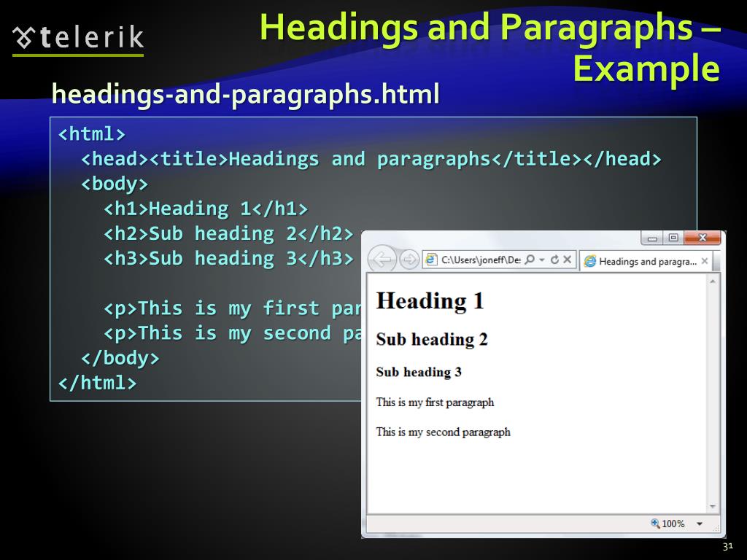Go forward with the browser Forward arrow

pos(409,260)
